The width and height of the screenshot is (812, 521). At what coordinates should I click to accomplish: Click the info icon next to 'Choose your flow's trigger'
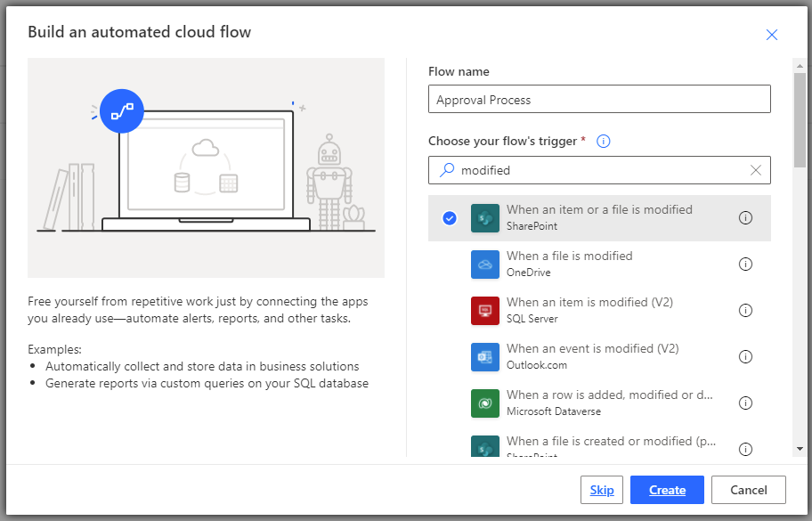point(604,141)
